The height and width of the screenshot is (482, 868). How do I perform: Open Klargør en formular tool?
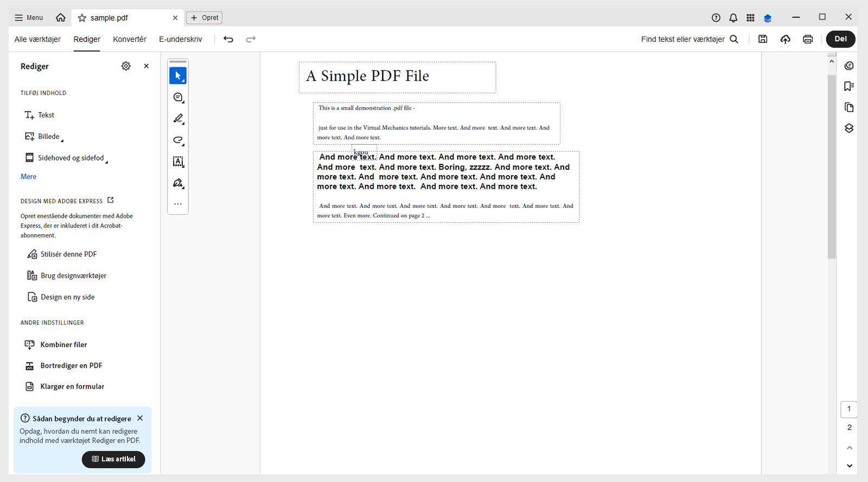[x=65, y=387]
